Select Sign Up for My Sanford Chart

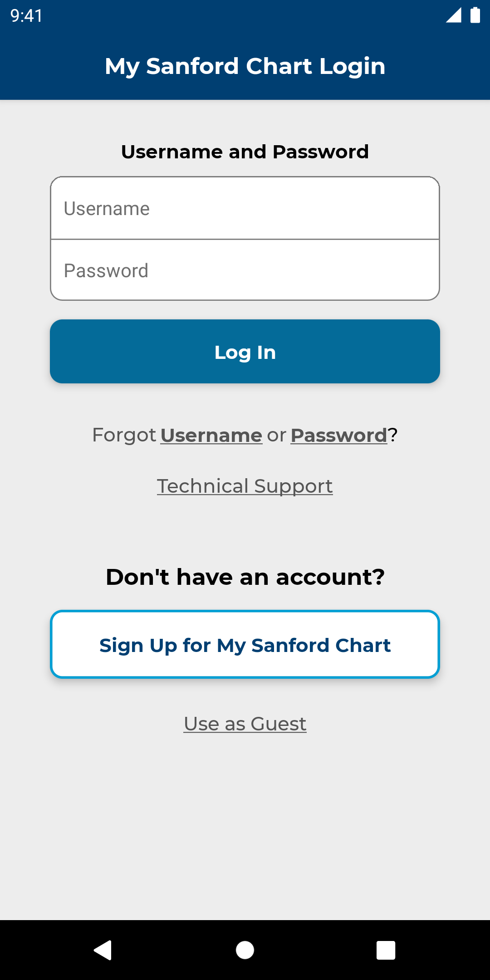(245, 645)
